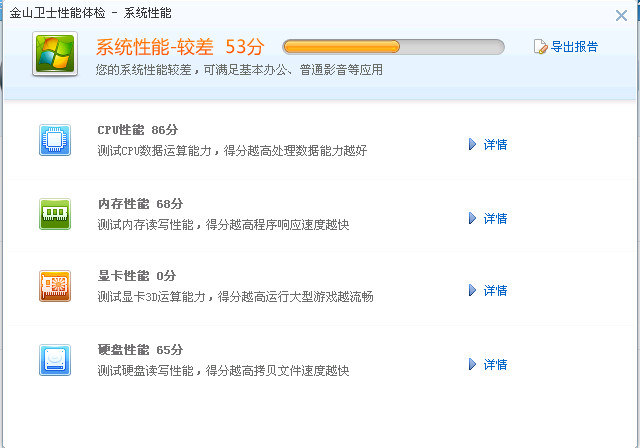Screen dimensions: 640x448
Task: Click the 硬盘性能 65分 heading
Action: coord(140,350)
